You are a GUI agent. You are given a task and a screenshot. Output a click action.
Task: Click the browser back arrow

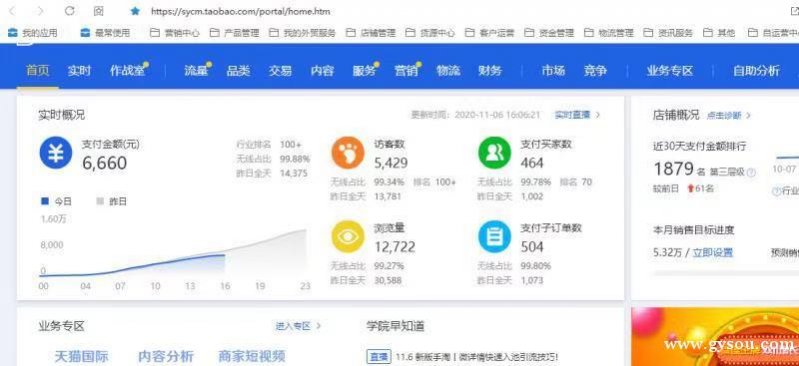[x=12, y=11]
